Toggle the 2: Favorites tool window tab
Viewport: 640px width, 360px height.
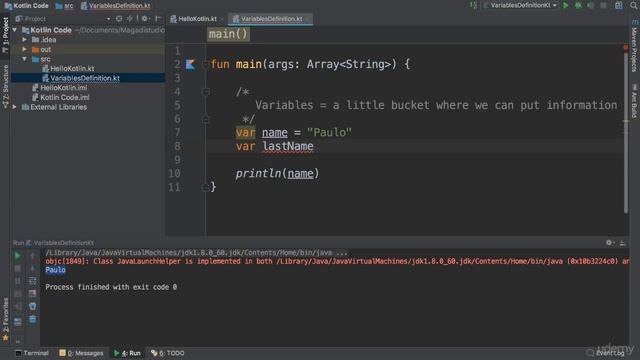pos(5,319)
